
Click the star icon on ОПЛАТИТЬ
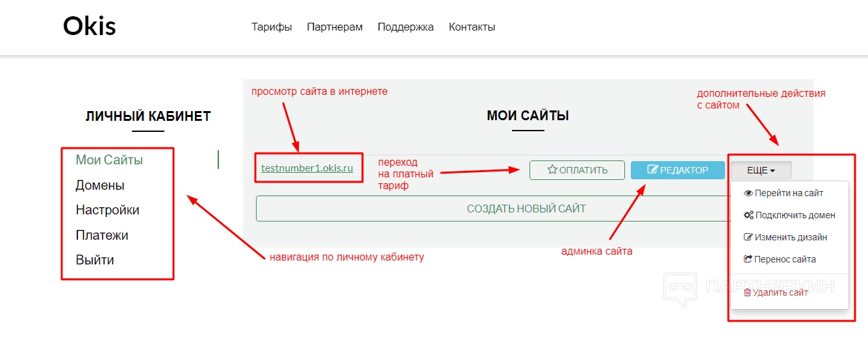coord(552,170)
